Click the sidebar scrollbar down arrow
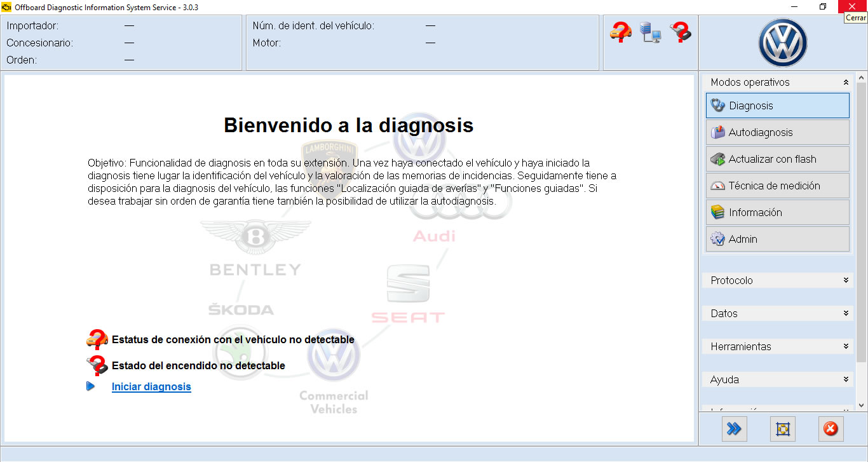The width and height of the screenshot is (868, 462). 862,405
